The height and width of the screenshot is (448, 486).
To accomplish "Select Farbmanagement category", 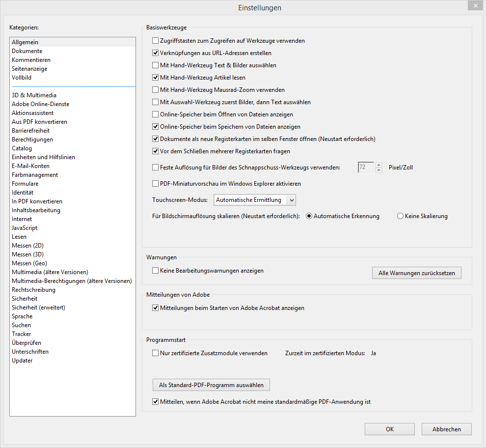I will pos(73,175).
